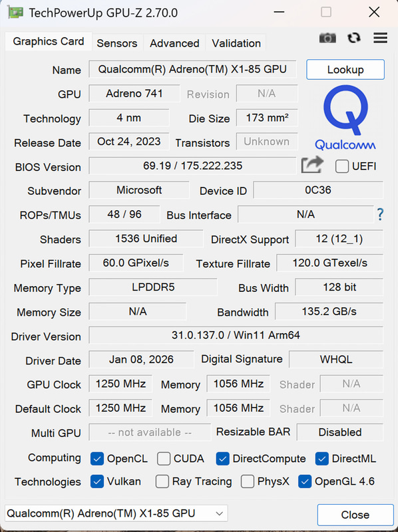Click the Default Clock value 1250 MHz
Screen dimensions: 398x532
point(120,408)
